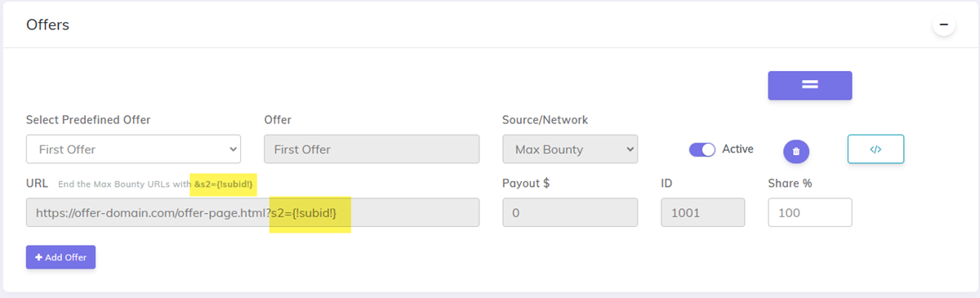The width and height of the screenshot is (980, 298).
Task: Click the Select Predefined Offer label
Action: click(x=88, y=120)
